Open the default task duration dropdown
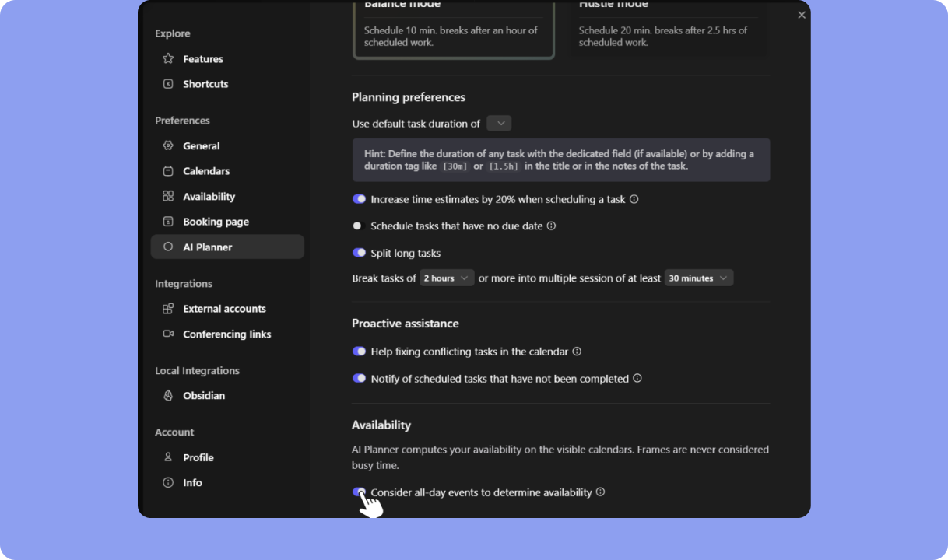This screenshot has width=948, height=560. point(499,123)
